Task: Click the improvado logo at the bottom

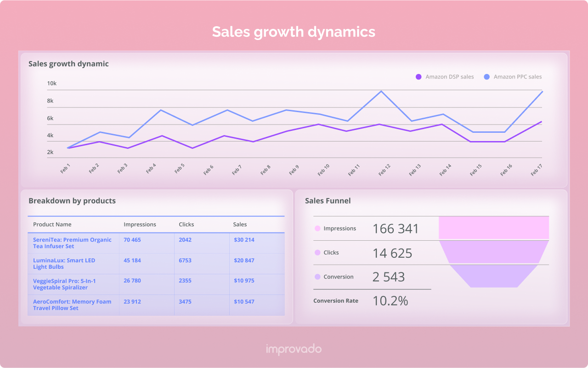Action: (x=294, y=349)
